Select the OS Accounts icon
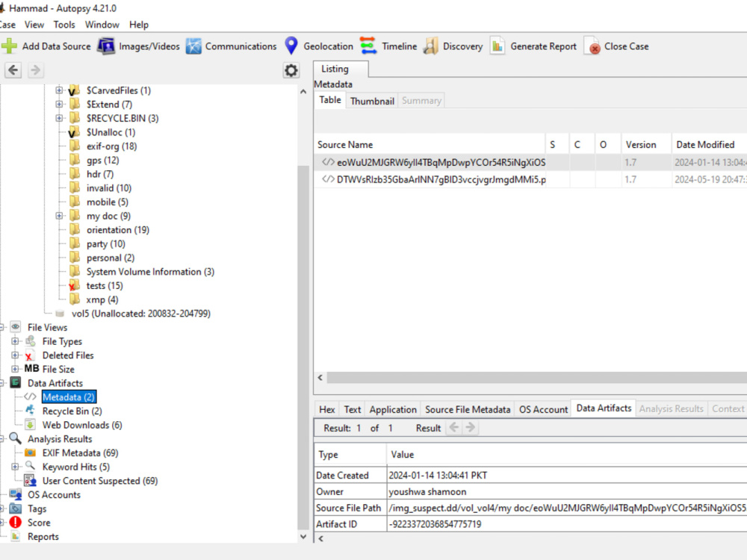 (16, 494)
